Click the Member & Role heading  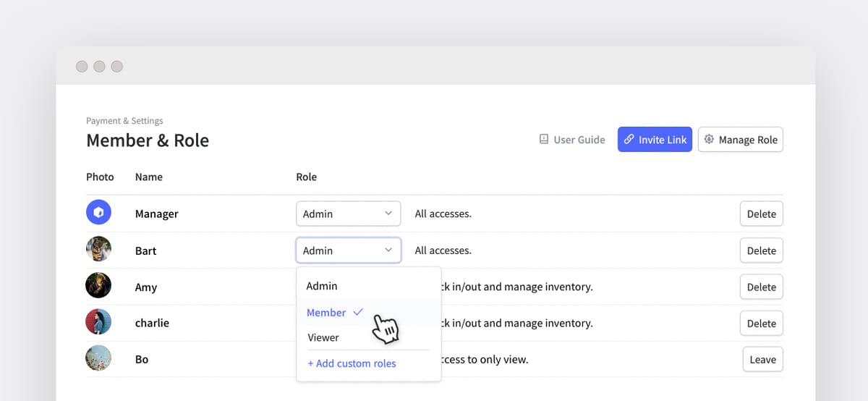pos(148,140)
